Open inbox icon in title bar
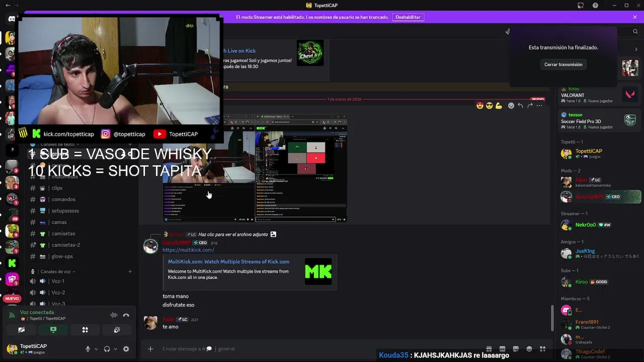Image resolution: width=644 pixels, height=362 pixels. tap(581, 6)
